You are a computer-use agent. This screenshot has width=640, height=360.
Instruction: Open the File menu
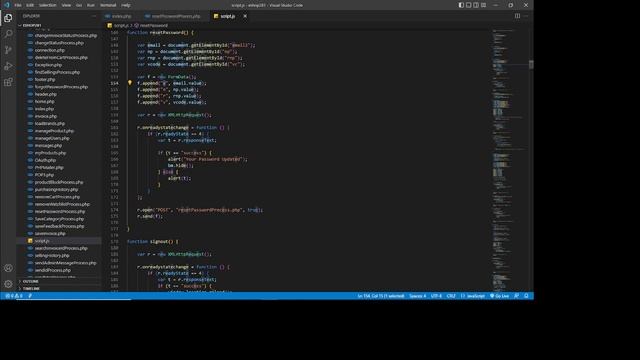18,5
